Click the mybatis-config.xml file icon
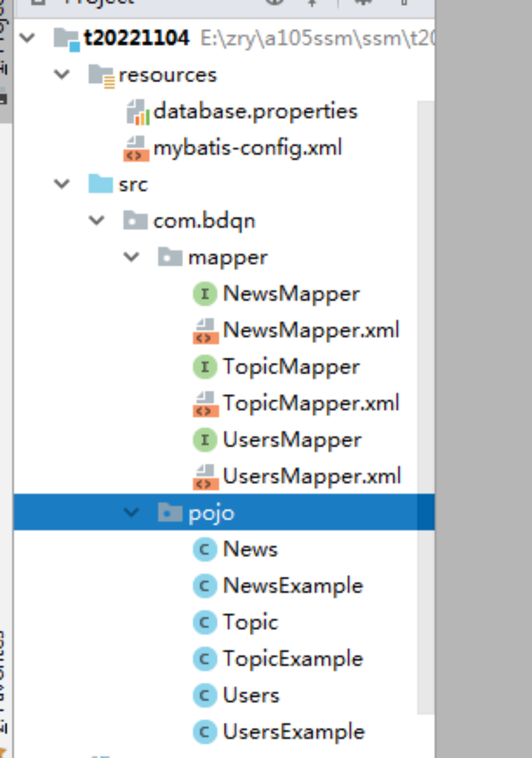Viewport: 532px width, 758px height. (136, 148)
